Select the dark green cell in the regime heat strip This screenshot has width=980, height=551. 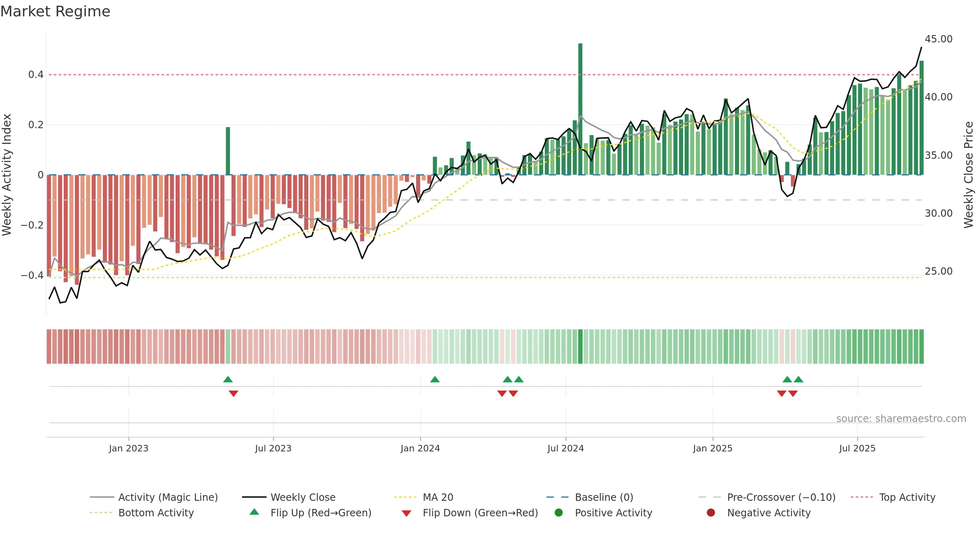point(580,347)
